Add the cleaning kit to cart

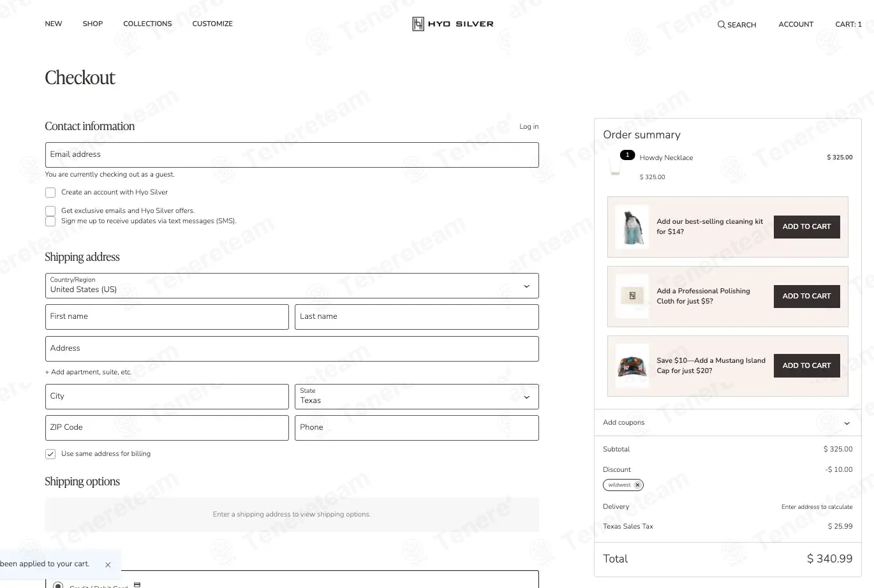(806, 227)
